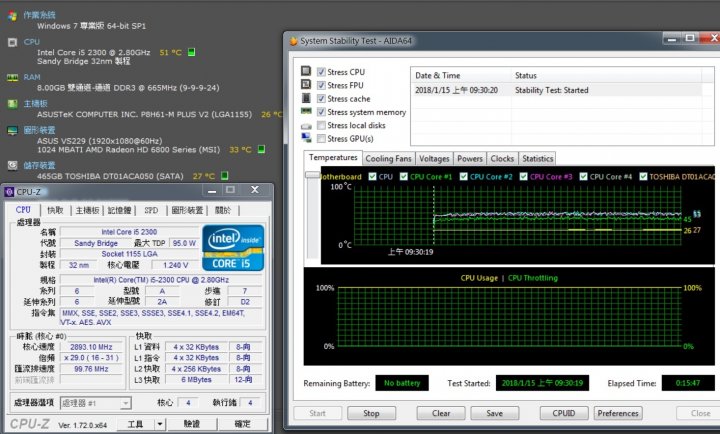
Task: Toggle the TOSHIBA DT01ACA graph checkbox
Action: pyautogui.click(x=643, y=176)
